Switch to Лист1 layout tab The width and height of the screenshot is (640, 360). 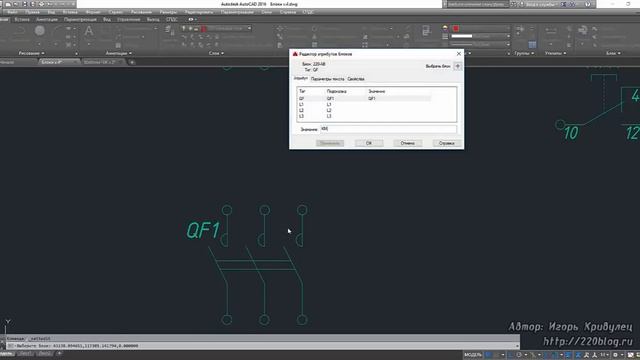(26, 353)
